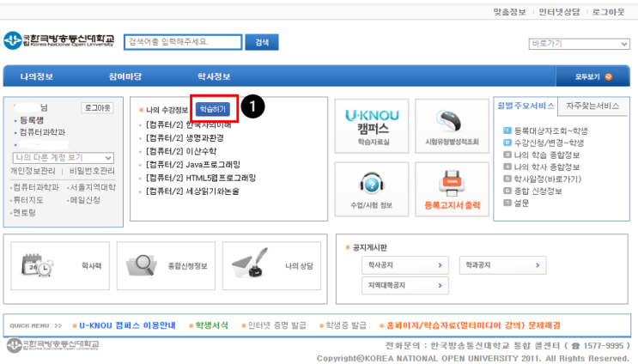Viewport: 638px width, 364px height.
Task: Open the 나의 상담 quill icon tile
Action: pyautogui.click(x=271, y=266)
